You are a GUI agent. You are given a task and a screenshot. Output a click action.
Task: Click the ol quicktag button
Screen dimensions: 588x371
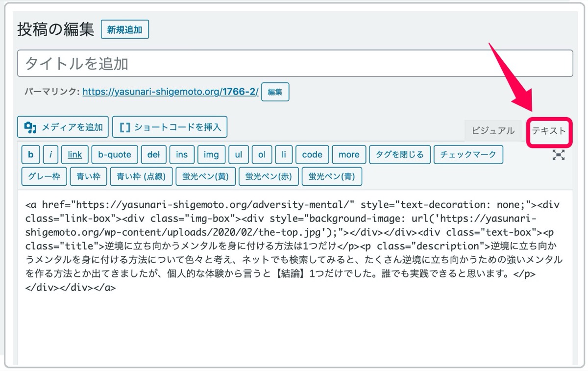pyautogui.click(x=262, y=154)
